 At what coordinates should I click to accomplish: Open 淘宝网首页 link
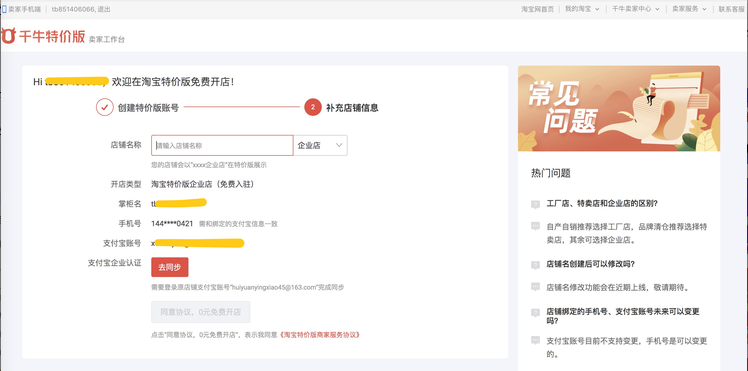(x=538, y=9)
